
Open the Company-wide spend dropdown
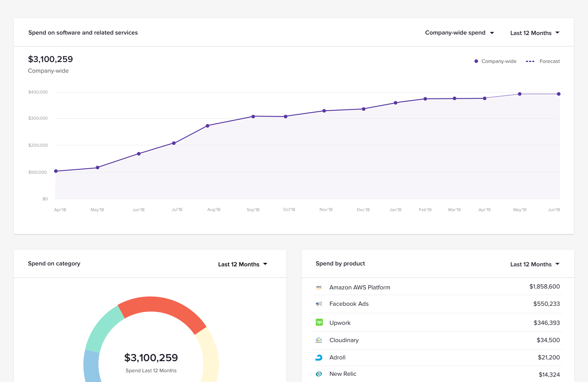459,33
